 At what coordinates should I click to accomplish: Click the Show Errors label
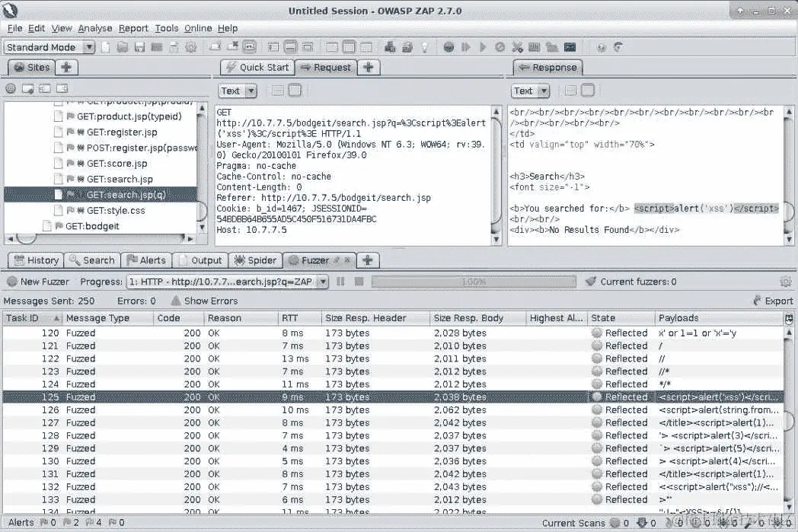[x=211, y=301]
